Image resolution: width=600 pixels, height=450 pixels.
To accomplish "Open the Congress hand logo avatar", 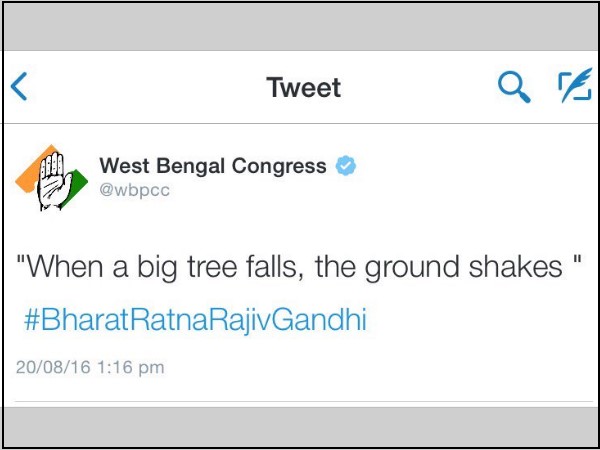I will coord(46,180).
